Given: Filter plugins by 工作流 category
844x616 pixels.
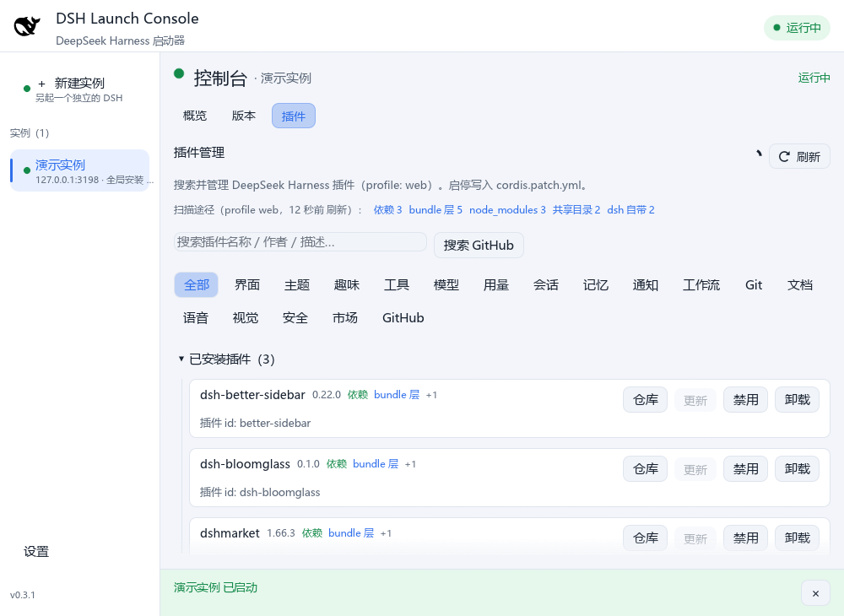Looking at the screenshot, I should point(701,284).
